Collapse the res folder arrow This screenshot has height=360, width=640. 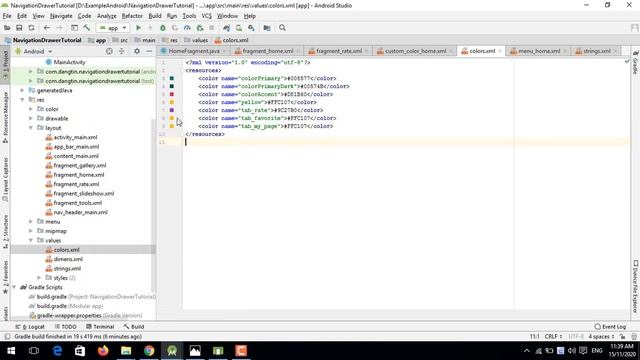[x=22, y=100]
